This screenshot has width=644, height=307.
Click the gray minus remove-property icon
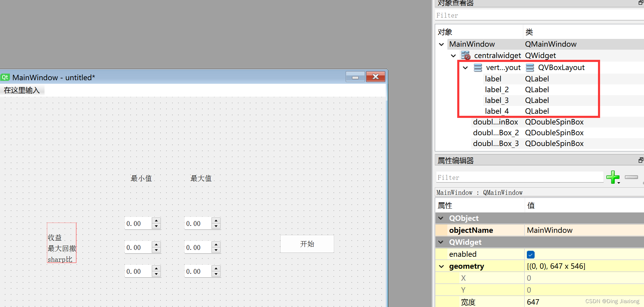coord(631,177)
